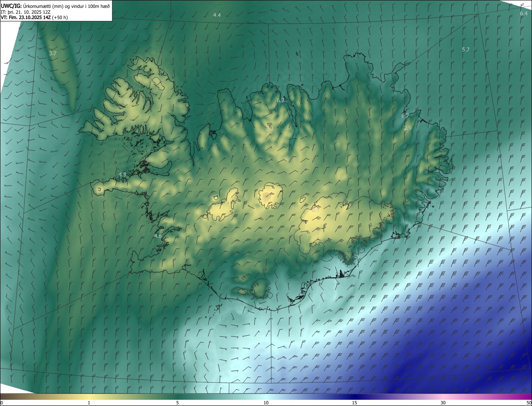Click the 5.7 value label on the map
Image resolution: width=532 pixels, height=406 pixels.
click(x=466, y=50)
